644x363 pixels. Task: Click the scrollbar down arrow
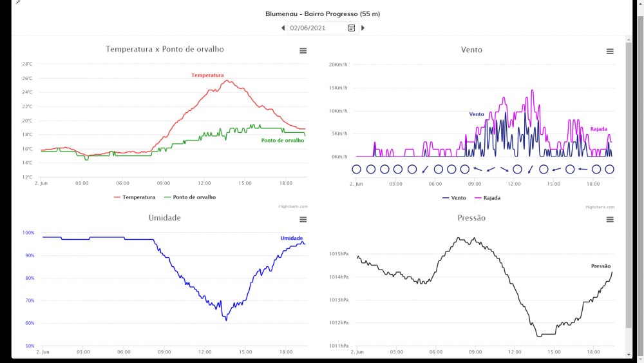(629, 355)
